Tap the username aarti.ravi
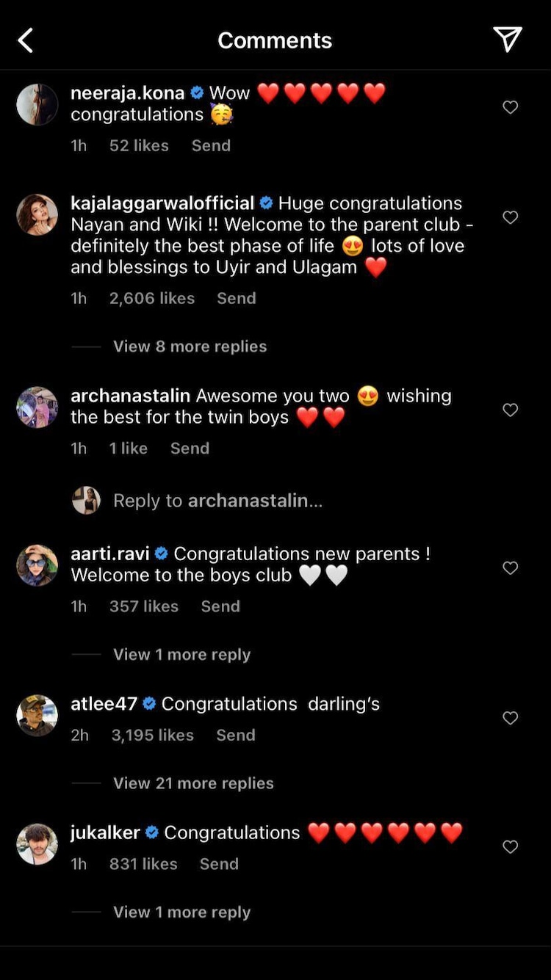The width and height of the screenshot is (551, 980). tap(109, 553)
